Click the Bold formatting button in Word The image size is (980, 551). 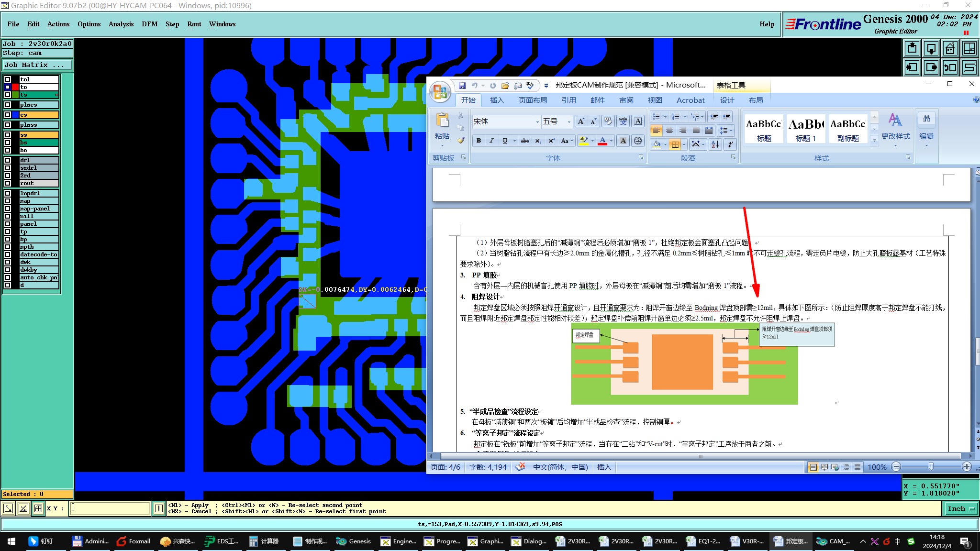[x=479, y=141]
